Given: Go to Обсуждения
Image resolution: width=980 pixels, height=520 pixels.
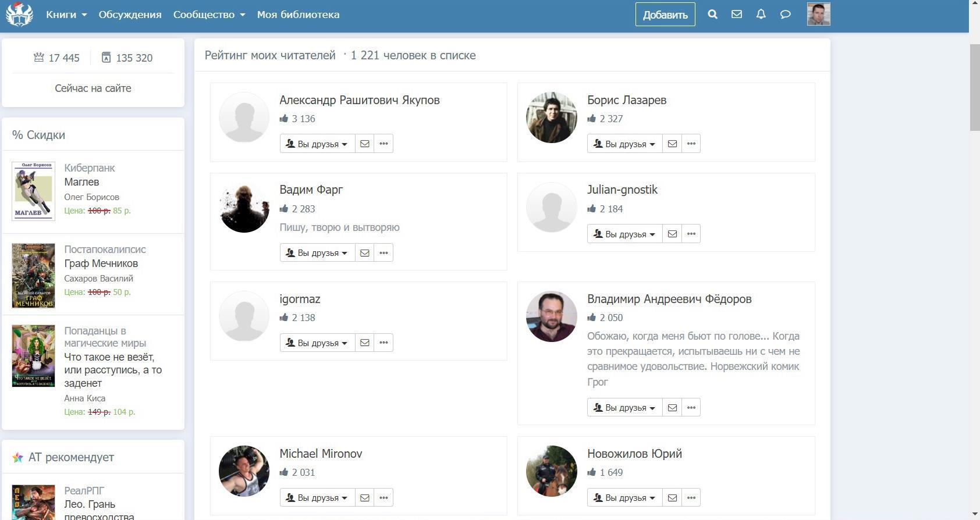Looking at the screenshot, I should pyautogui.click(x=130, y=15).
